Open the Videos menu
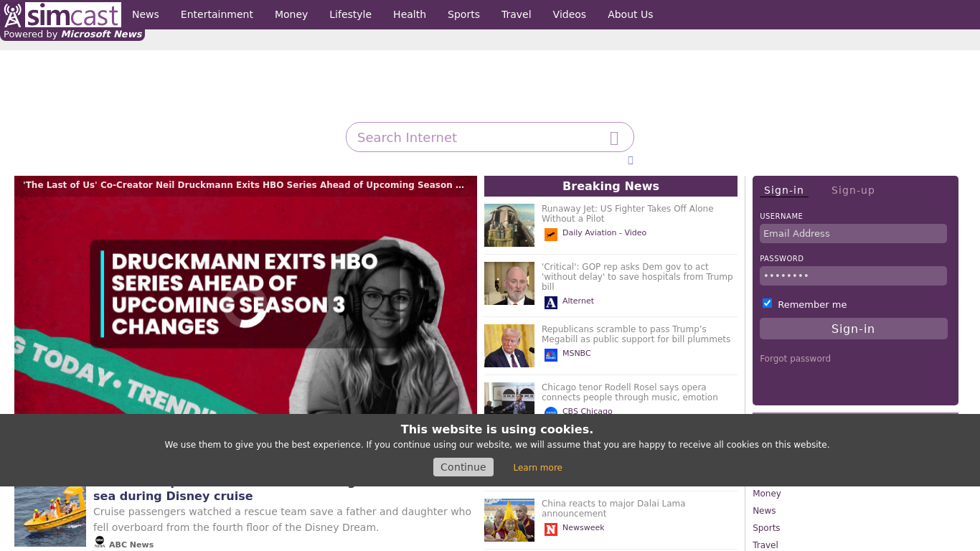 pos(570,14)
